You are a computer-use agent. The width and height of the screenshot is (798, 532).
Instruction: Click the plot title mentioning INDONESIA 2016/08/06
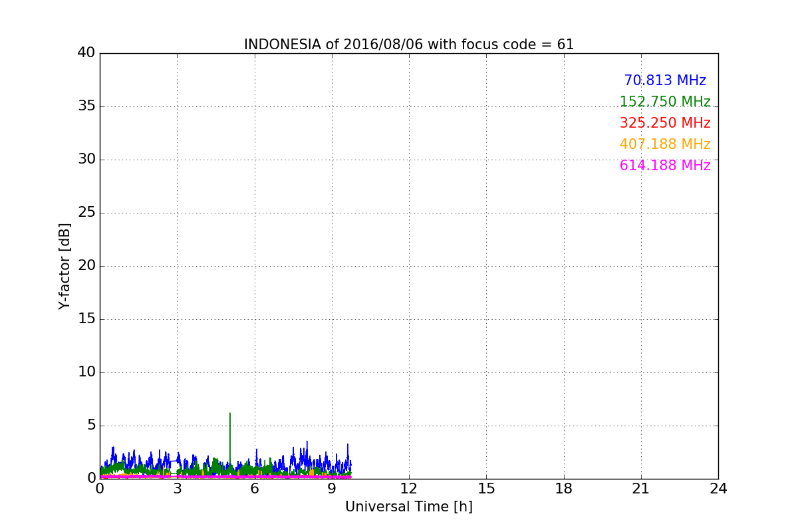(x=409, y=45)
